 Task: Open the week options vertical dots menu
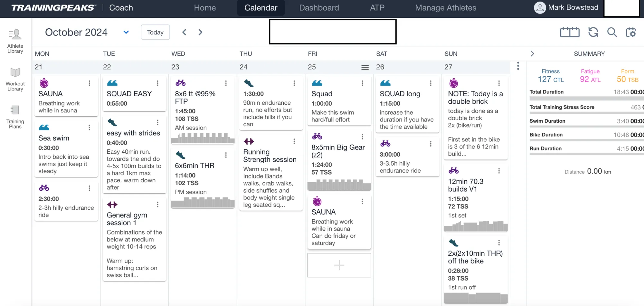tap(518, 66)
